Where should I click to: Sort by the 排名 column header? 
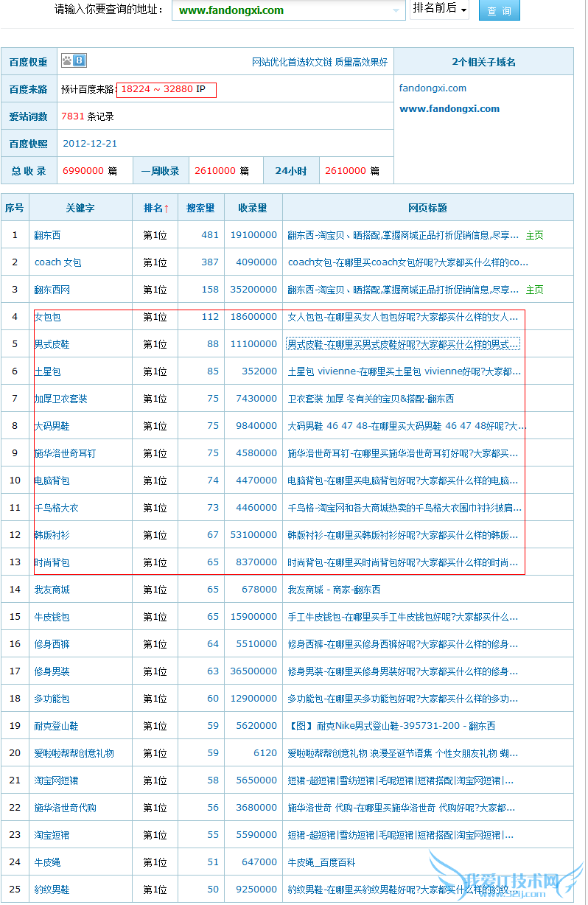coord(156,209)
